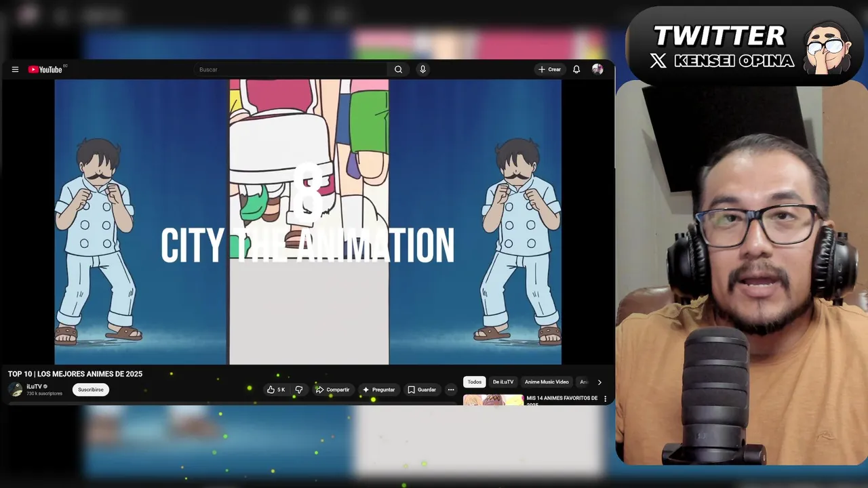Dislike the video with thumbs-down
The width and height of the screenshot is (868, 488).
click(298, 390)
